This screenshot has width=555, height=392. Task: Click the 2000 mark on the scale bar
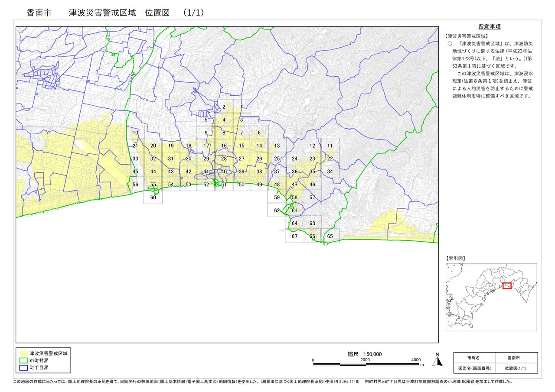pos(365,360)
